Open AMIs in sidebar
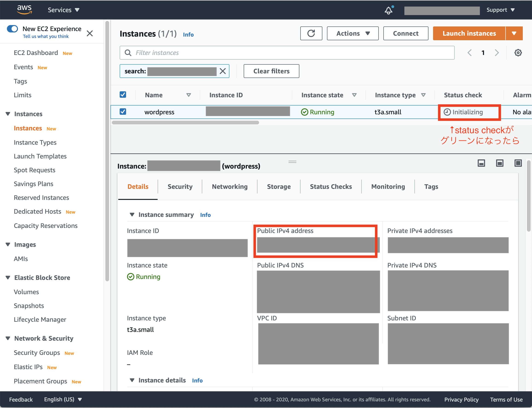532x408 pixels. [21, 259]
